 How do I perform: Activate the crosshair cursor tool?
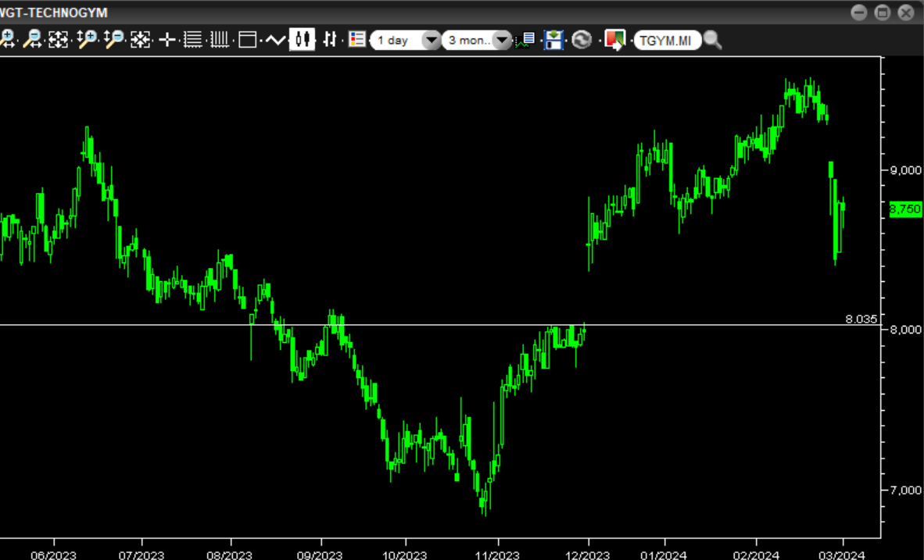click(x=167, y=40)
